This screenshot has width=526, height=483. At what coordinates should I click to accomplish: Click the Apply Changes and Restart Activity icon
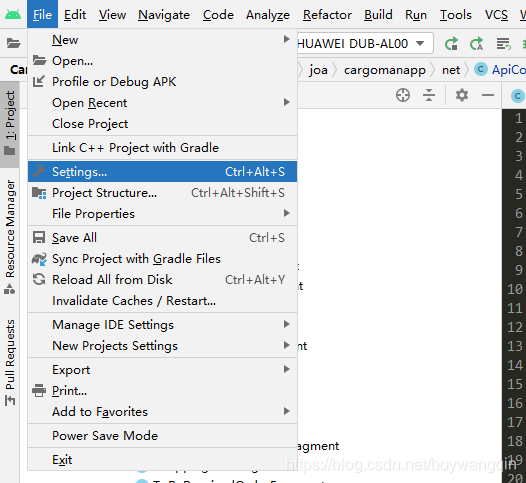click(451, 44)
